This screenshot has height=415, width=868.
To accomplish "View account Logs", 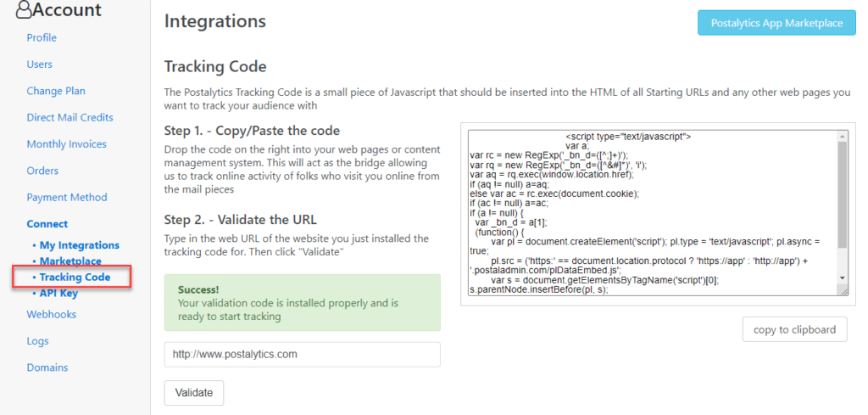I will coord(37,341).
